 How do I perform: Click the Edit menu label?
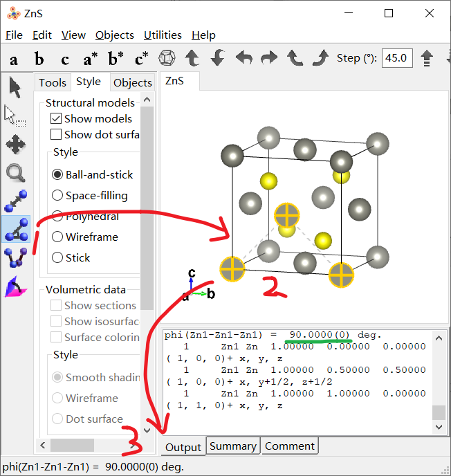42,35
